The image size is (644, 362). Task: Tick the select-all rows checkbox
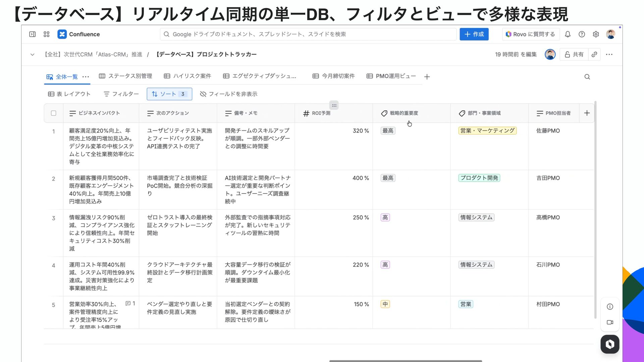tap(54, 113)
